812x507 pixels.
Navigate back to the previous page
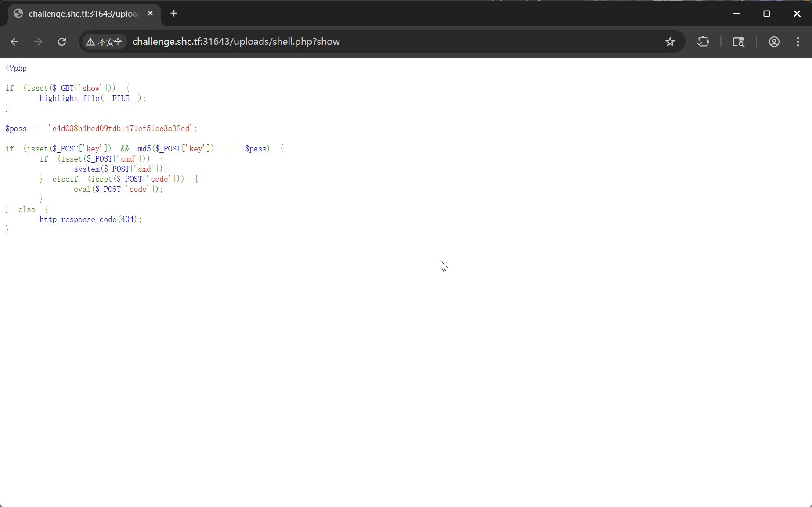[x=14, y=42]
